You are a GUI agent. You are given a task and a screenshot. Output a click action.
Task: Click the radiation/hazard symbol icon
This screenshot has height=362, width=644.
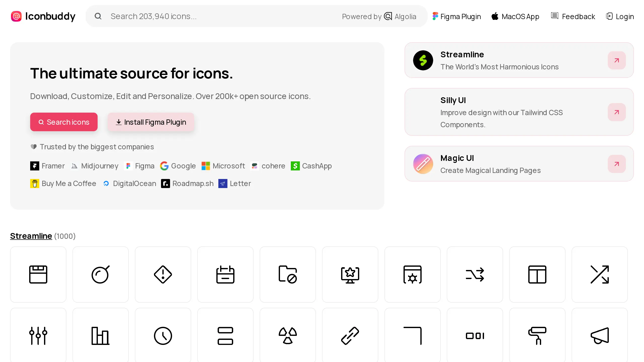click(x=288, y=336)
